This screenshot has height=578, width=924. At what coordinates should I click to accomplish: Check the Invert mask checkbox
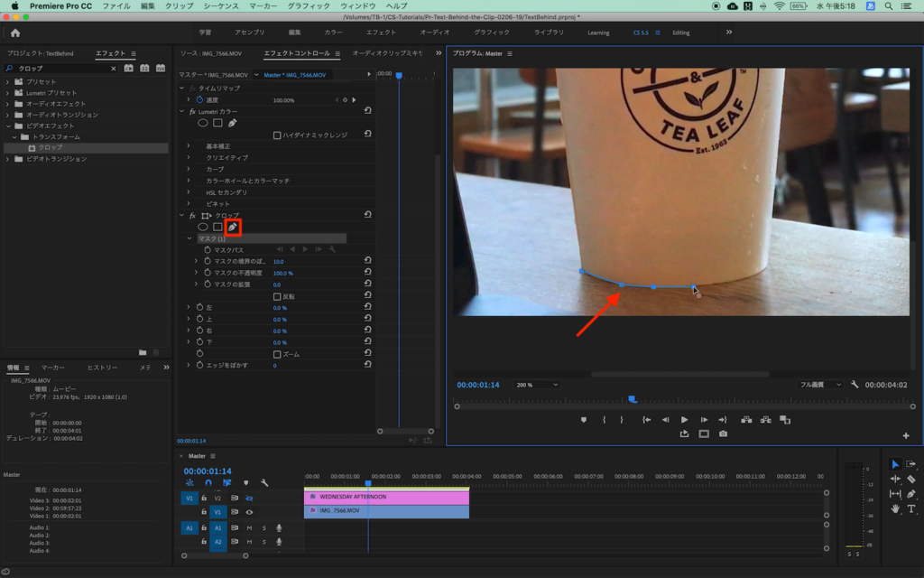click(x=277, y=296)
